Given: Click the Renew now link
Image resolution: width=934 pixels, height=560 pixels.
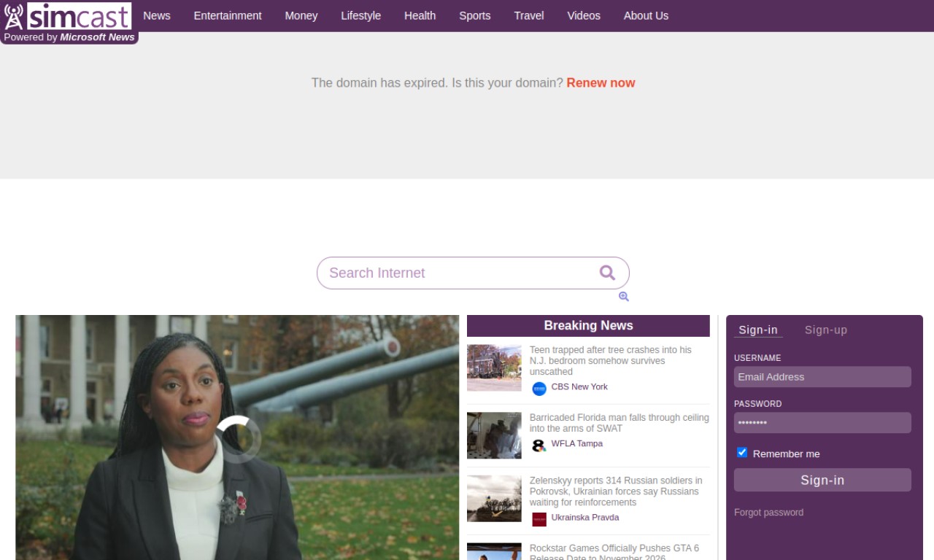Looking at the screenshot, I should tap(601, 82).
